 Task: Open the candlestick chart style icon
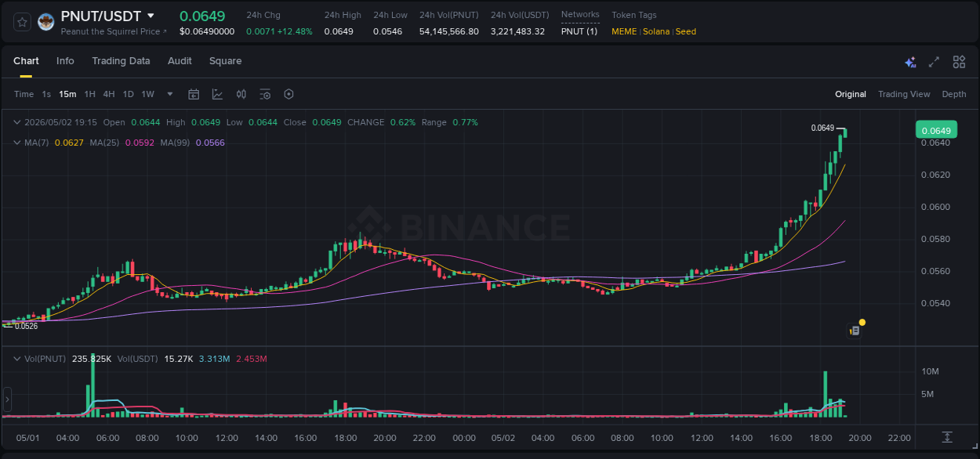(x=241, y=94)
